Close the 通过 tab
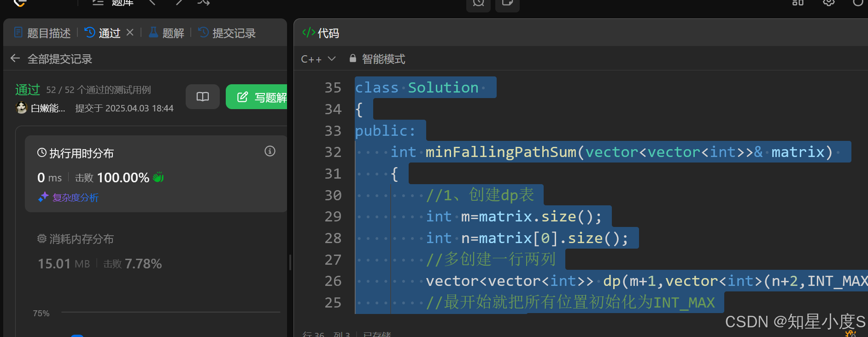This screenshot has width=868, height=337. pos(130,32)
